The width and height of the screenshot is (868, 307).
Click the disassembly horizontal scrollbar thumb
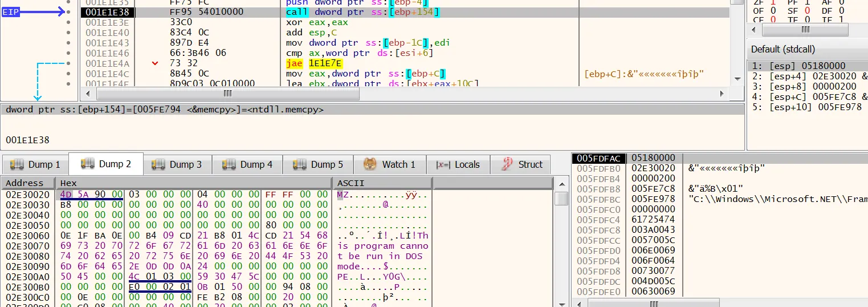tap(227, 93)
